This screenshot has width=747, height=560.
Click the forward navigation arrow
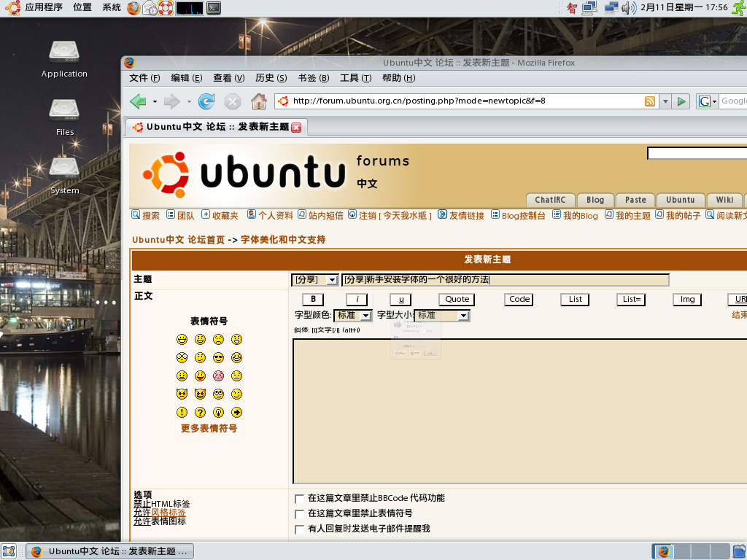pos(171,101)
